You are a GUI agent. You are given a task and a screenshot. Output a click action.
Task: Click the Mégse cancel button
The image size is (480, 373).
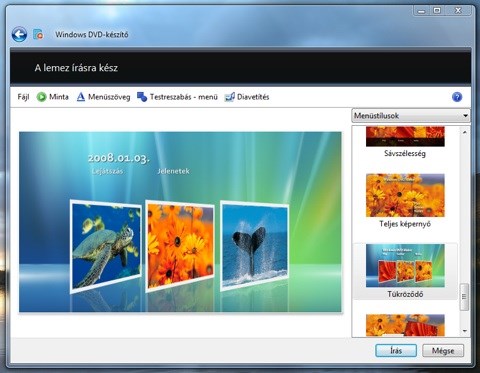click(x=443, y=351)
